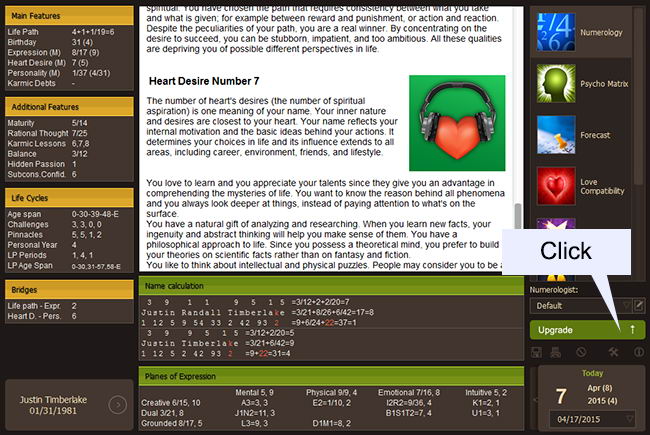Select the Karmic Lessons 6,7,8 row
650x435 pixels.
coord(69,143)
